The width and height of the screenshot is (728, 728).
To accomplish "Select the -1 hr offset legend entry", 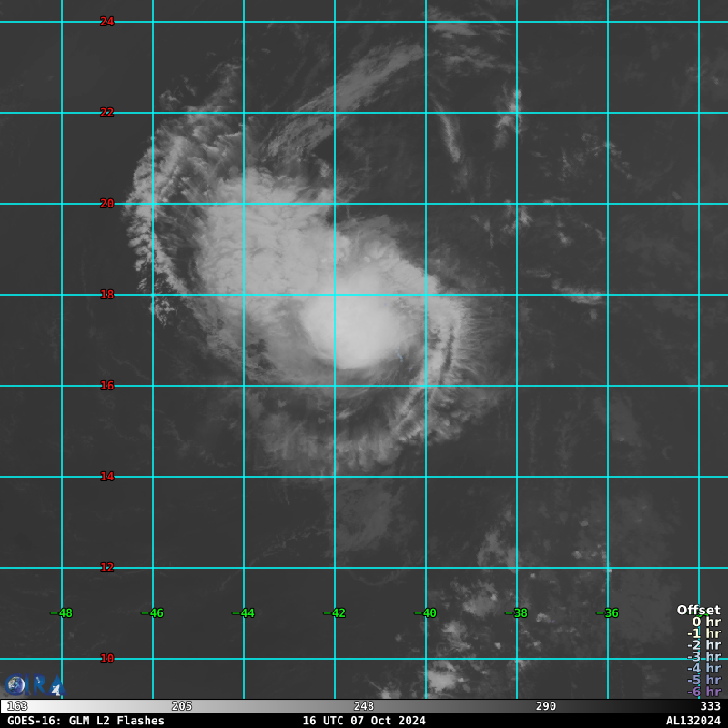I will (703, 633).
